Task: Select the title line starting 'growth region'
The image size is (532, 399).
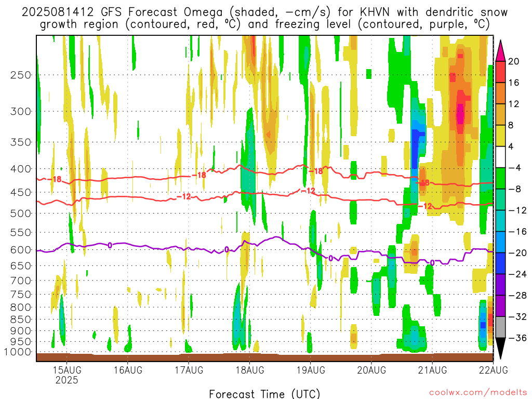Action: pyautogui.click(x=264, y=24)
